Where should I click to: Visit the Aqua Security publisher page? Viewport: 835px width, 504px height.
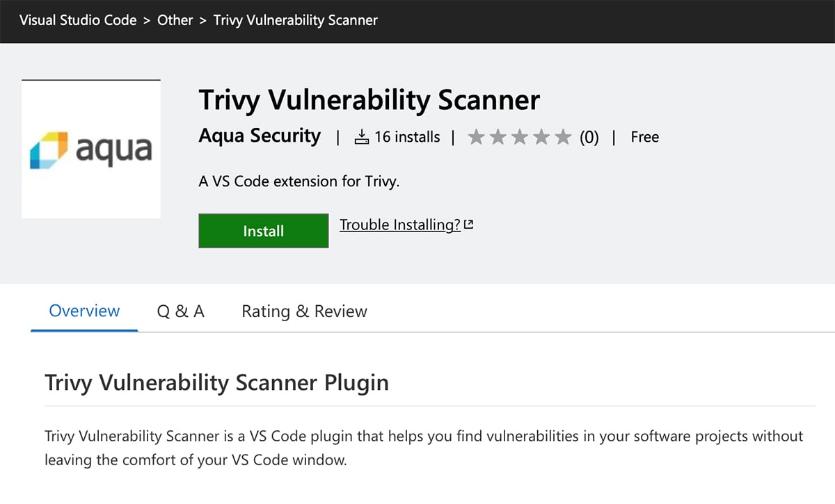(260, 136)
